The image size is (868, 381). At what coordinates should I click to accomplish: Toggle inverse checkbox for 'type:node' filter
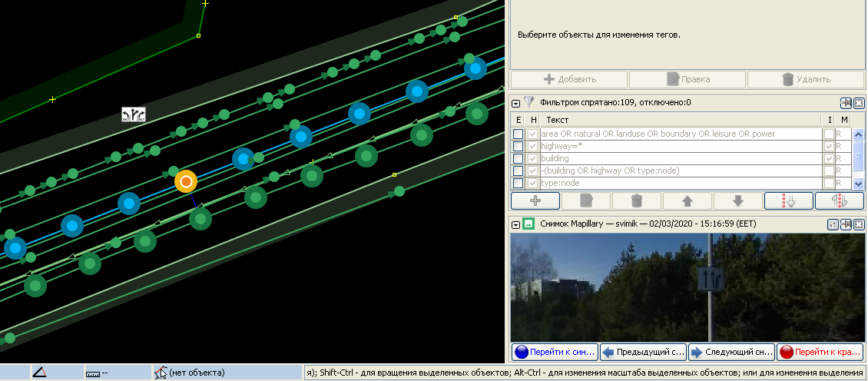click(x=829, y=183)
